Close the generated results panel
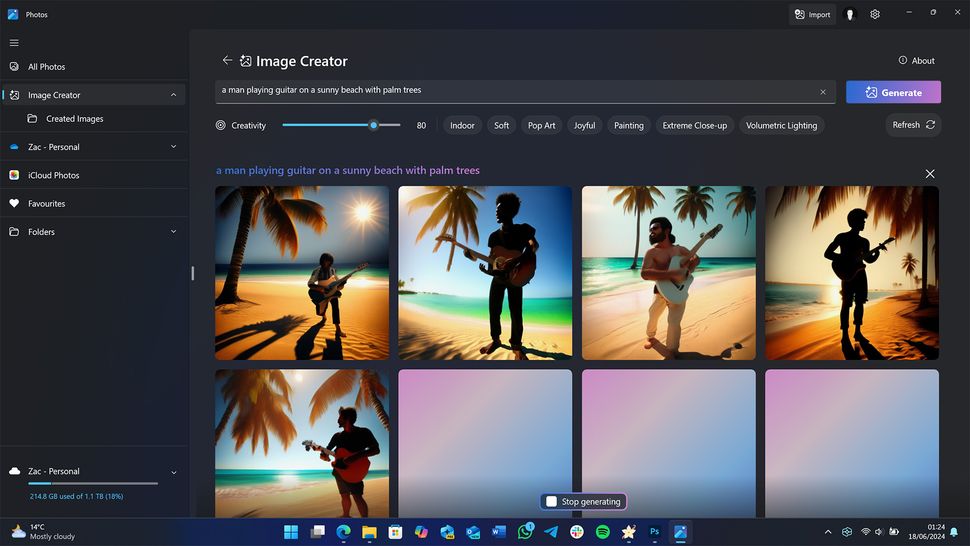Viewport: 970px width, 546px height. tap(930, 174)
